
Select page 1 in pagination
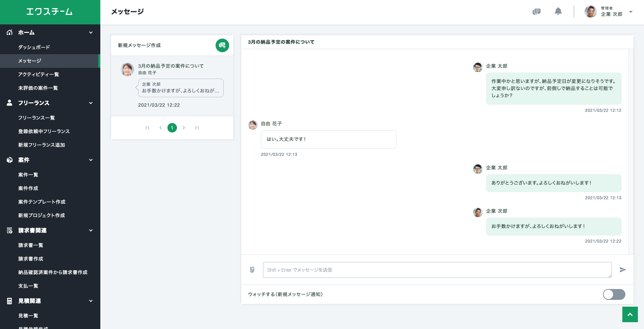pyautogui.click(x=172, y=128)
